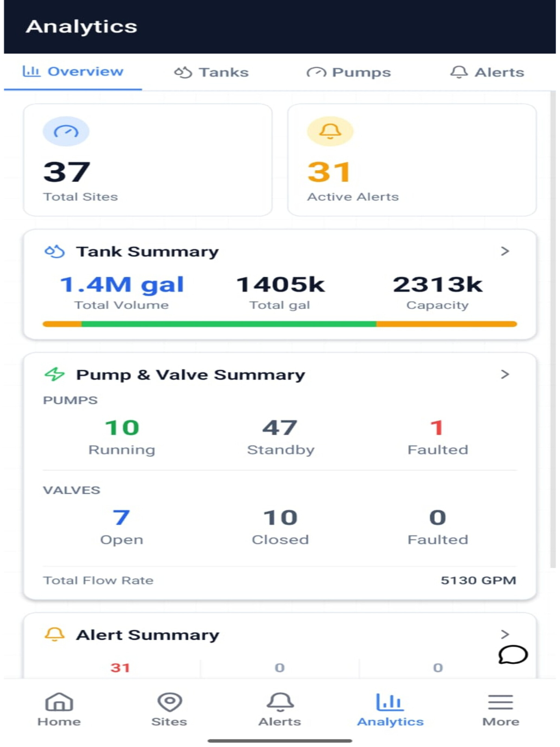Click the vertical scrollbar on right edge
The image size is (560, 747).
pyautogui.click(x=553, y=329)
